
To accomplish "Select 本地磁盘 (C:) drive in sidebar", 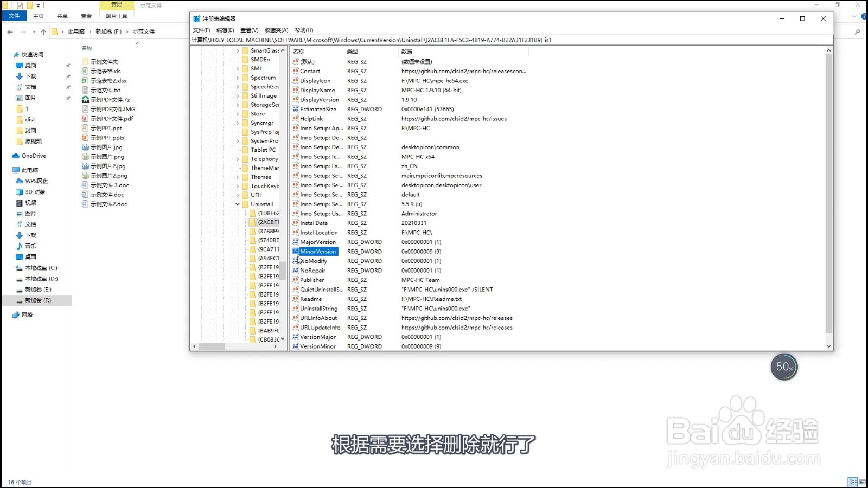I will point(36,268).
